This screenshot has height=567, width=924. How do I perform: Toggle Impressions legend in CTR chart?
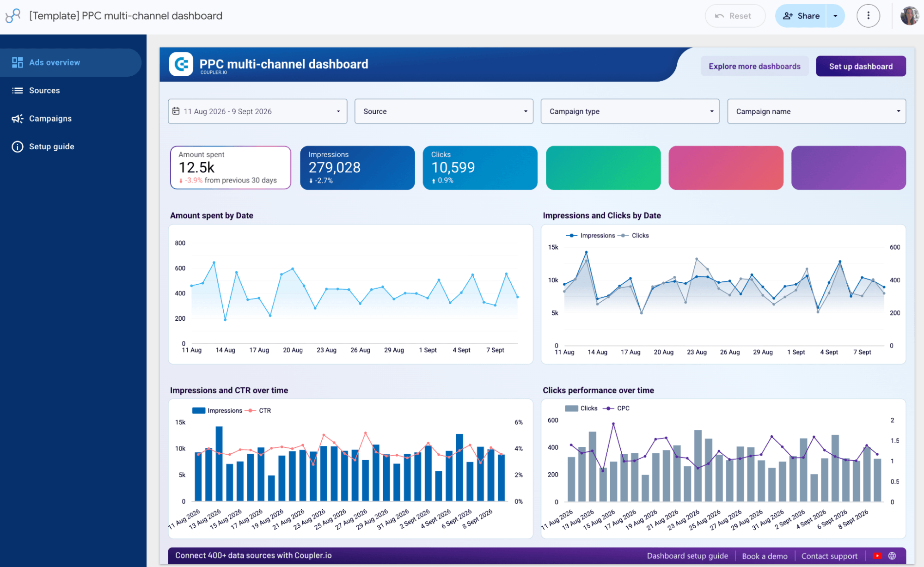217,410
